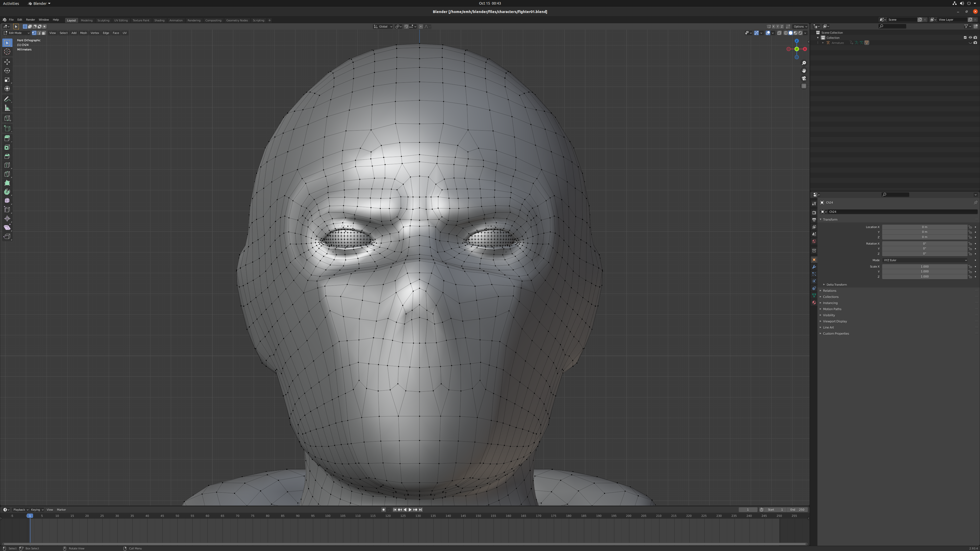Toggle camera view in viewport
The width and height of the screenshot is (980, 551).
[x=804, y=78]
